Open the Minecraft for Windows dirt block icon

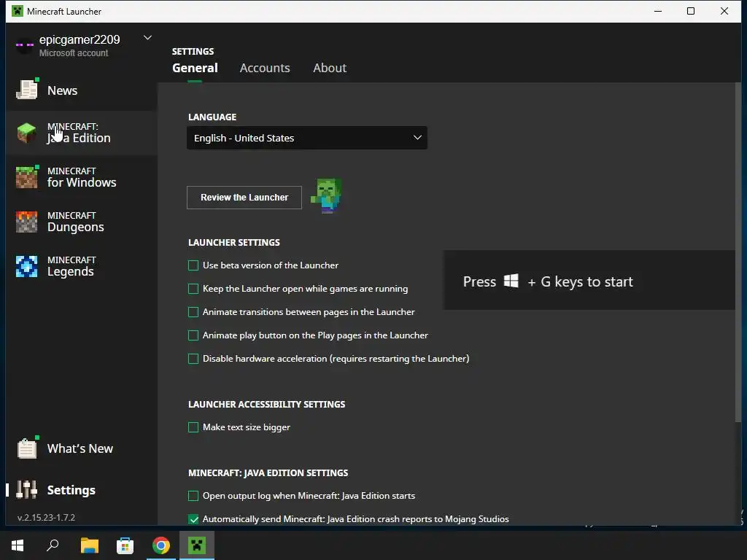pos(27,177)
